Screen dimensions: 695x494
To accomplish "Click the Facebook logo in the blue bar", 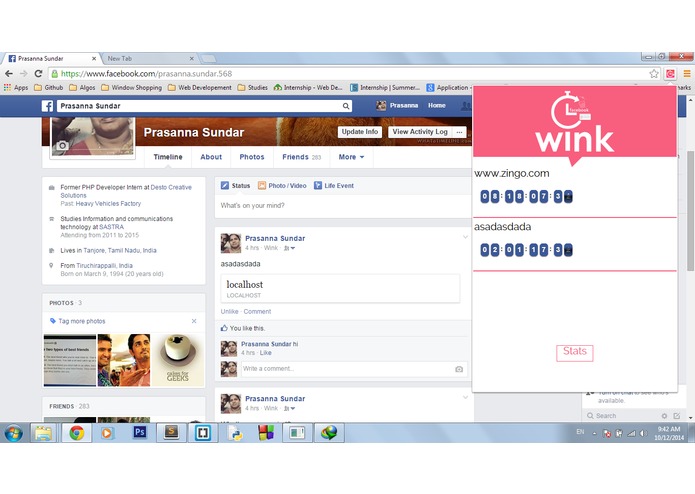I will click(47, 106).
